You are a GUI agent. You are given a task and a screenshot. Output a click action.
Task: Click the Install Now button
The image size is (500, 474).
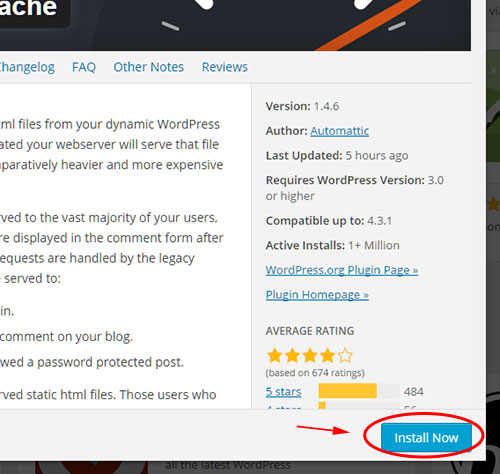426,437
